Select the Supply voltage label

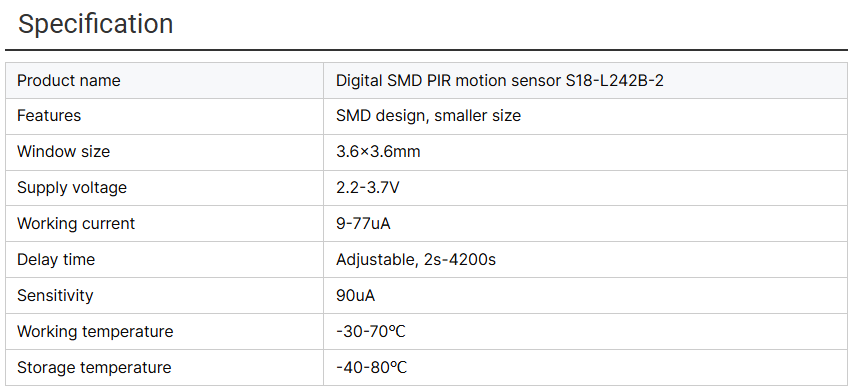click(72, 188)
